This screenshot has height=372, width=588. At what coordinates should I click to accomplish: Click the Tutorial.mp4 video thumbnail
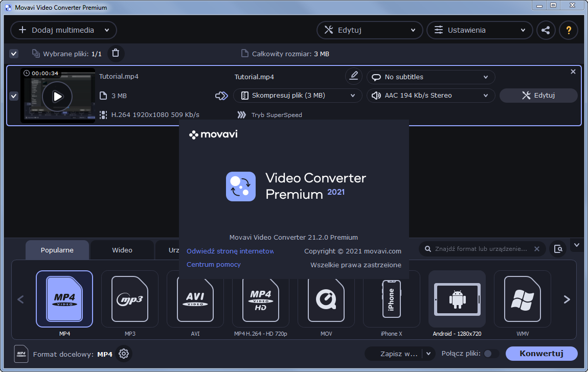pos(58,96)
